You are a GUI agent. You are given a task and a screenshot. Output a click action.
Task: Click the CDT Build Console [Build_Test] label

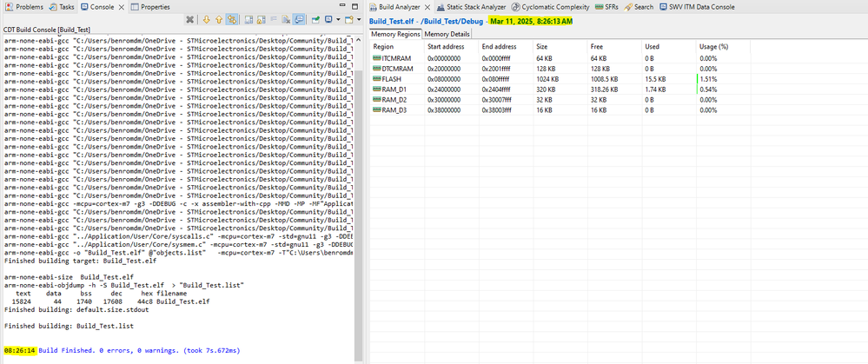click(x=47, y=30)
